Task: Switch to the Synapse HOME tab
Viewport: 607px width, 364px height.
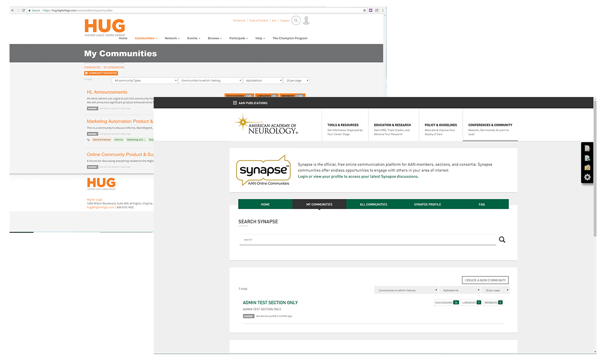Action: point(265,204)
